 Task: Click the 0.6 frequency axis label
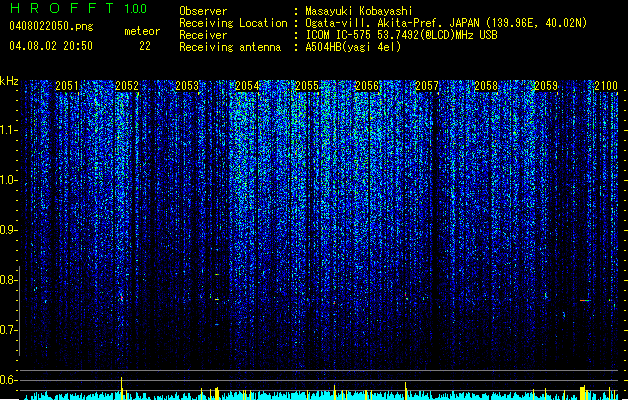click(8, 380)
